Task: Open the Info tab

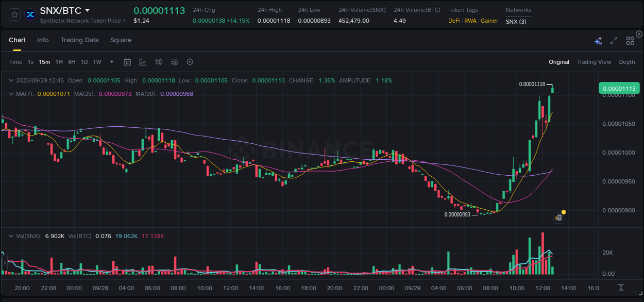Action: click(x=43, y=40)
